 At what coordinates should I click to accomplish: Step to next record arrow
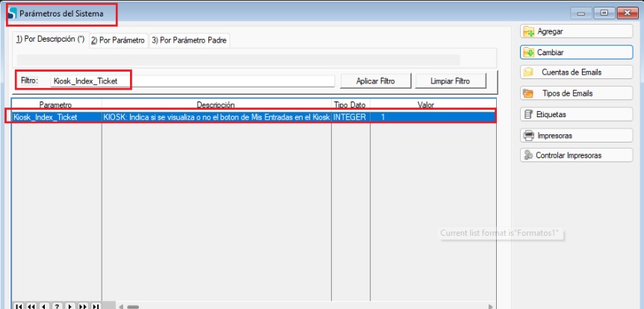click(x=69, y=306)
